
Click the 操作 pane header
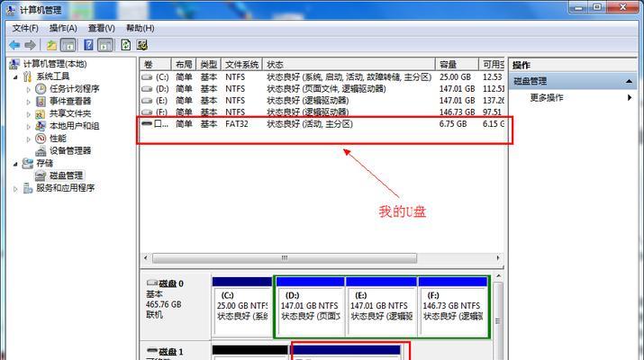point(573,65)
